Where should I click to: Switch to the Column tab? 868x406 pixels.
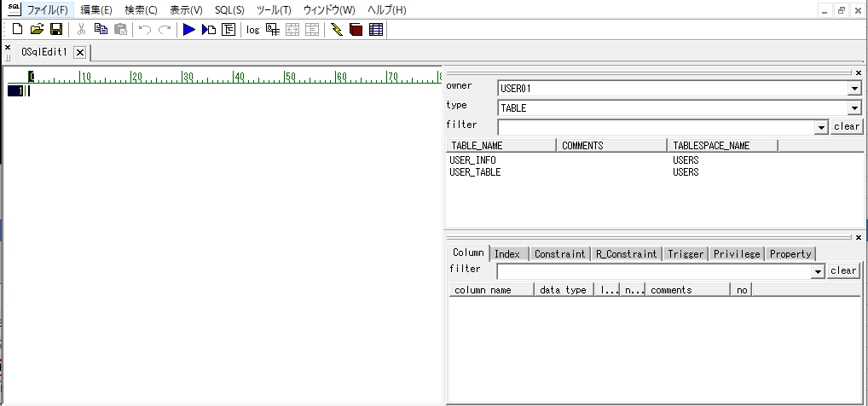tap(468, 252)
